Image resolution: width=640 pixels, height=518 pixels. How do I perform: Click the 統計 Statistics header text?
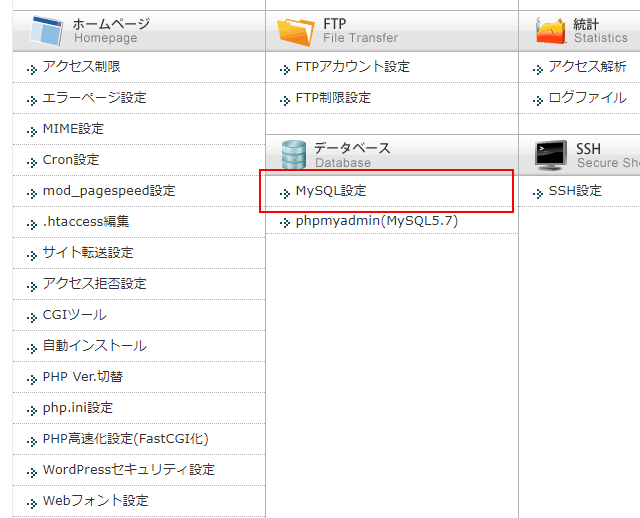coord(600,31)
